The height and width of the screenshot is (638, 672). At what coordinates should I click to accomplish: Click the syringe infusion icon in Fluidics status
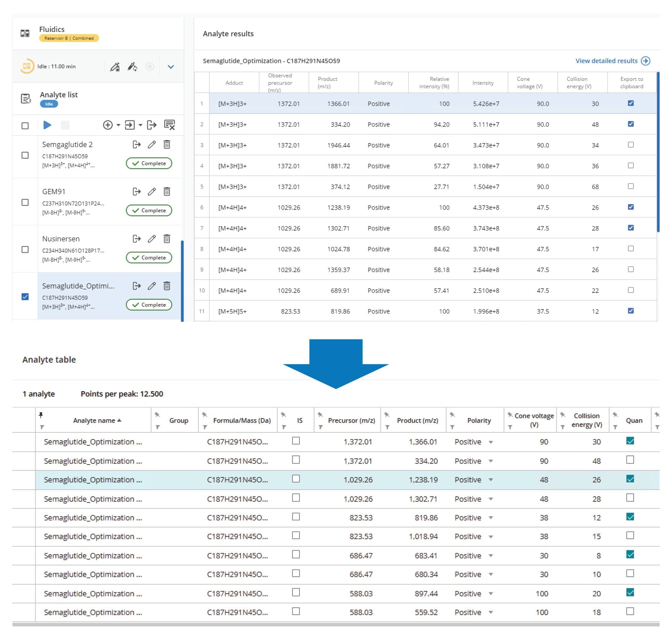(x=115, y=67)
